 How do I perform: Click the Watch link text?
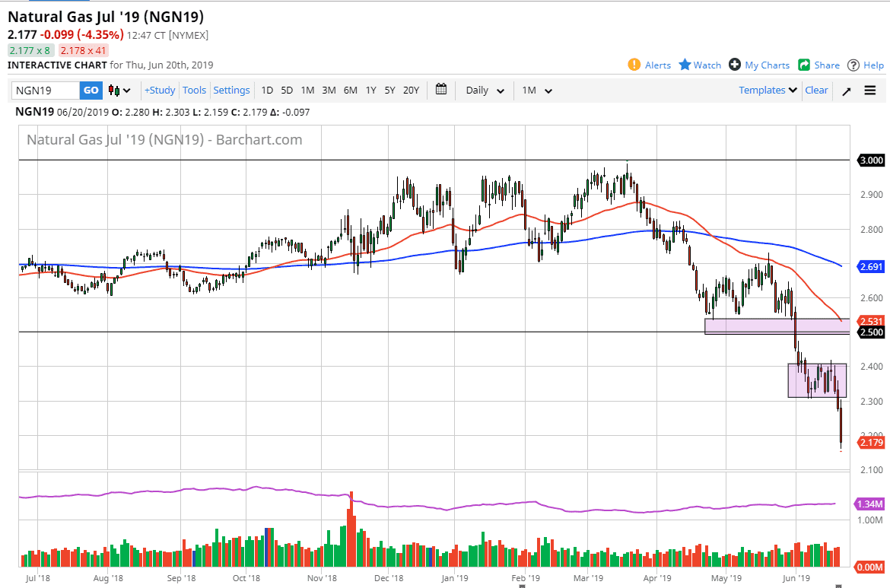[707, 65]
